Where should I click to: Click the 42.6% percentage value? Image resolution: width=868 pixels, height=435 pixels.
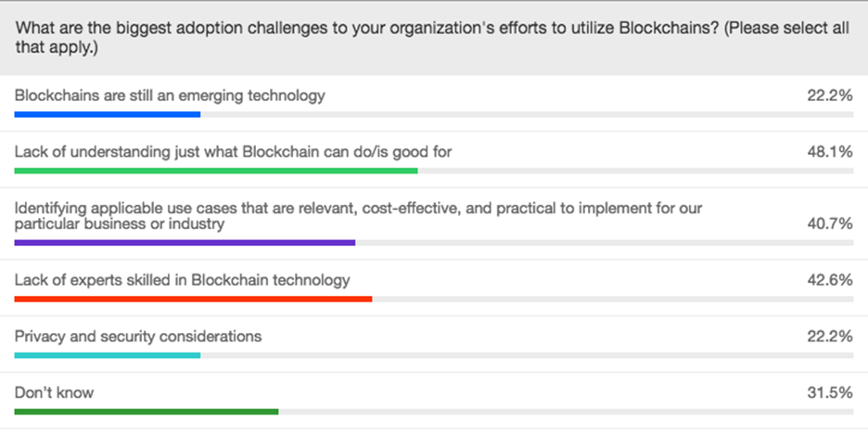click(830, 280)
